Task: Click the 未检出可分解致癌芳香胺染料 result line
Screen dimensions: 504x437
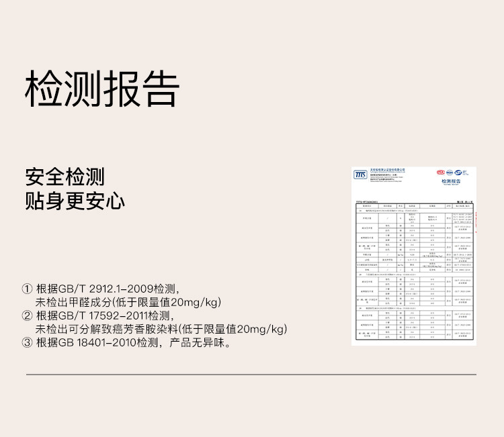Action: point(161,330)
